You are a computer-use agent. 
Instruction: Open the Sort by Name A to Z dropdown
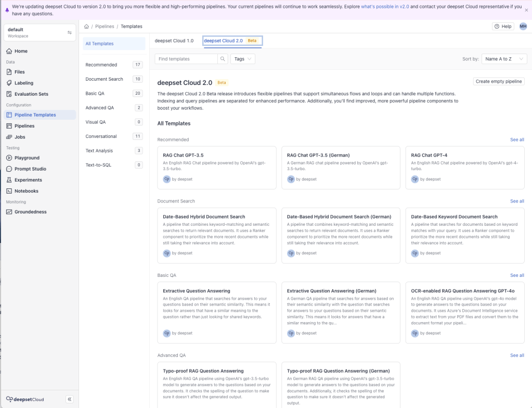504,59
